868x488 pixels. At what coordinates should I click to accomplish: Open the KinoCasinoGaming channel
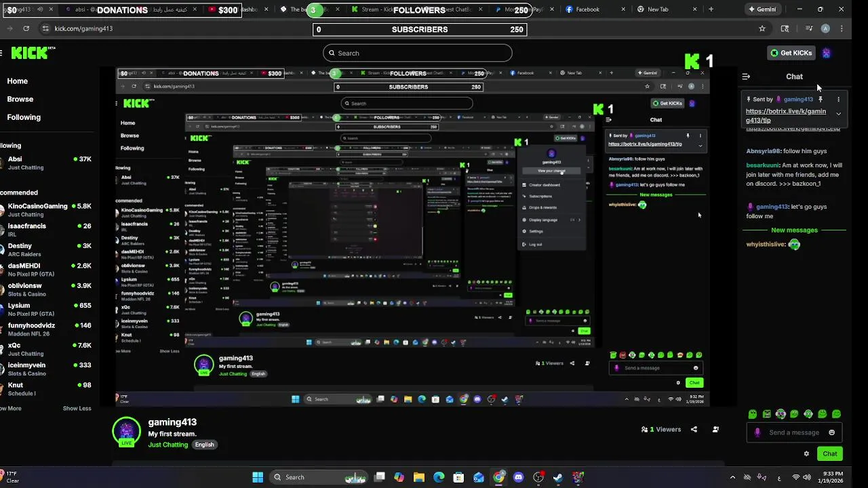46,210
